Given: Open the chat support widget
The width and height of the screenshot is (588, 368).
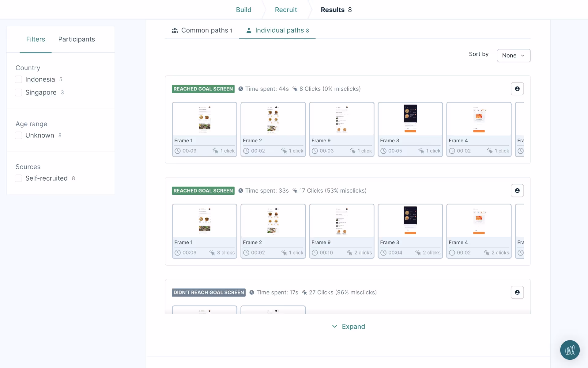Looking at the screenshot, I should pyautogui.click(x=570, y=350).
